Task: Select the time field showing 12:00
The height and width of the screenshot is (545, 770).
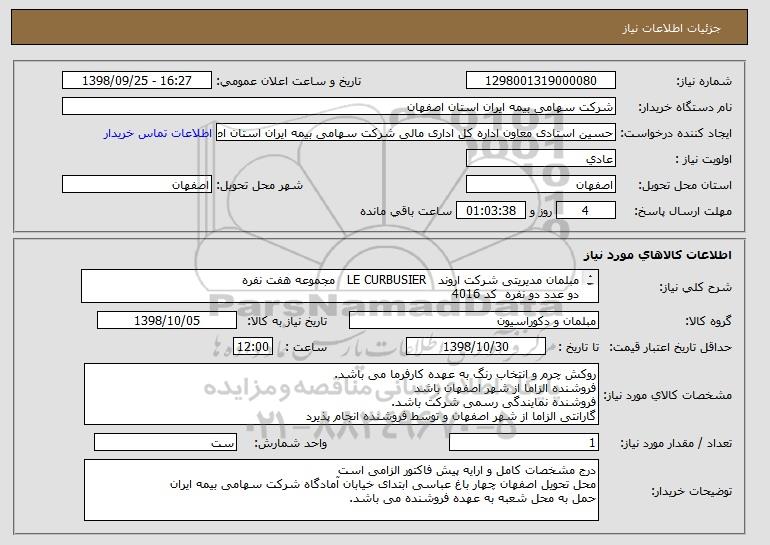Action: tap(252, 347)
